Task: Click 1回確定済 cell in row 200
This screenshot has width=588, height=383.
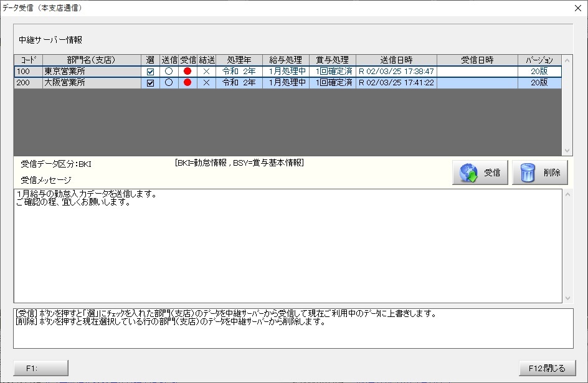Action: coord(333,82)
